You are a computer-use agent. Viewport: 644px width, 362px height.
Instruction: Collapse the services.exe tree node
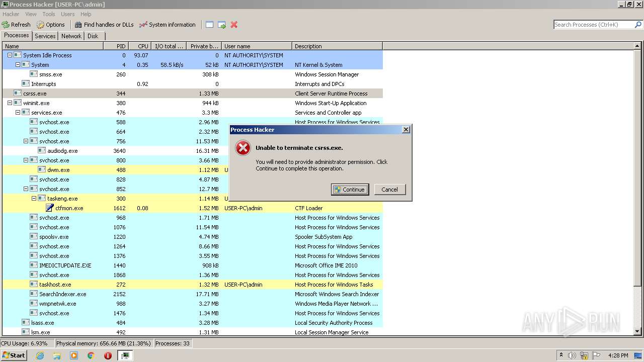pos(18,113)
